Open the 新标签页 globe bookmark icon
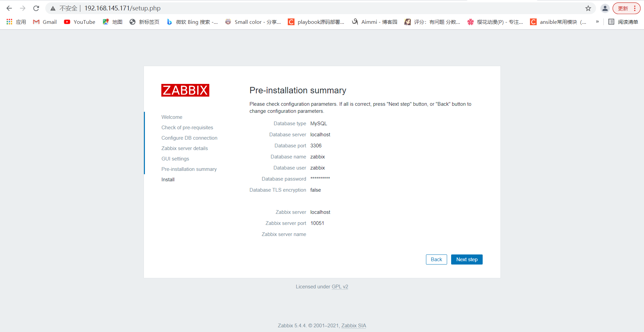 (x=132, y=22)
